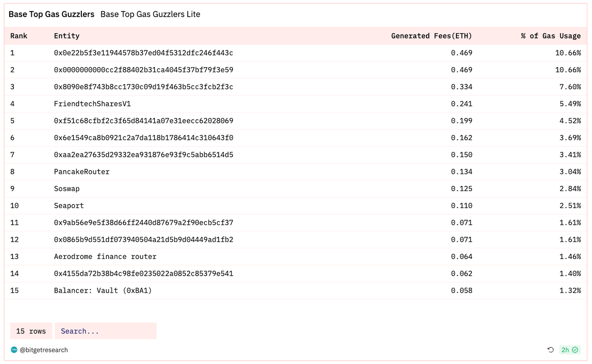Sort by the Entity column header
The image size is (592, 364).
coord(67,36)
